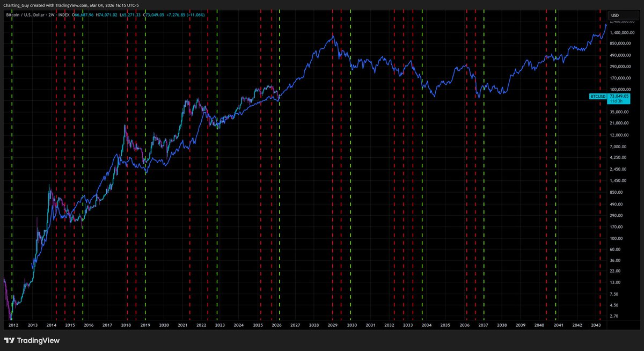Click the 2016 year label on time axis
Image resolution: width=644 pixels, height=351 pixels.
click(x=89, y=325)
